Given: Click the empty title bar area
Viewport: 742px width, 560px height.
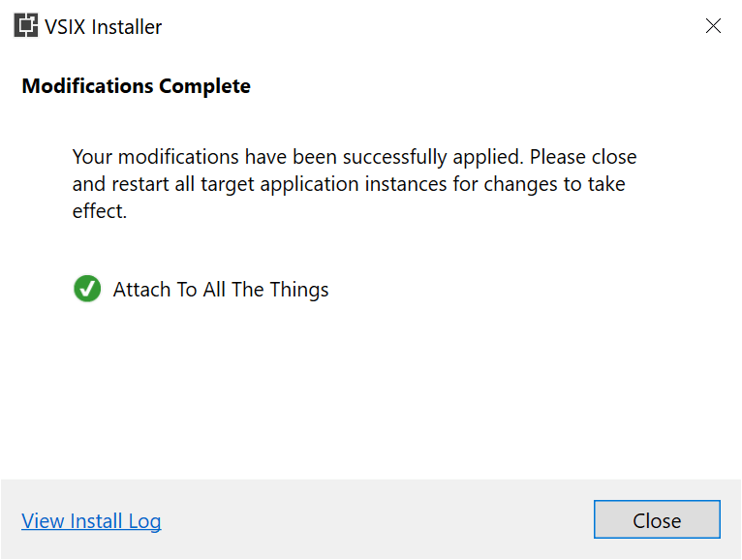Looking at the screenshot, I should (x=426, y=25).
